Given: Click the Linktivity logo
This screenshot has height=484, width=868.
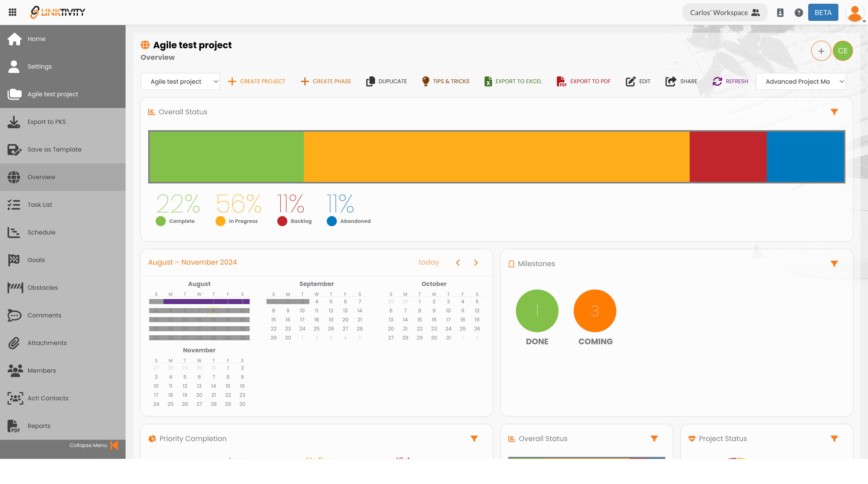Looking at the screenshot, I should pyautogui.click(x=58, y=13).
